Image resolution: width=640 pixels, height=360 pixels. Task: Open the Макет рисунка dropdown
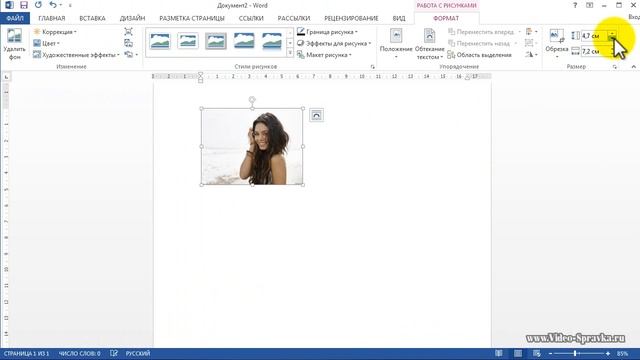324,55
